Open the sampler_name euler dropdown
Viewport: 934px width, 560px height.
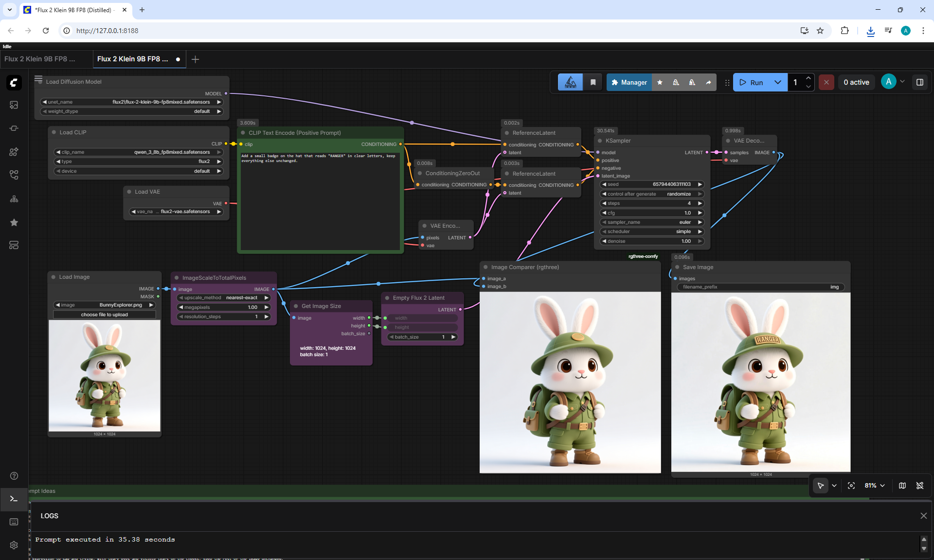652,222
